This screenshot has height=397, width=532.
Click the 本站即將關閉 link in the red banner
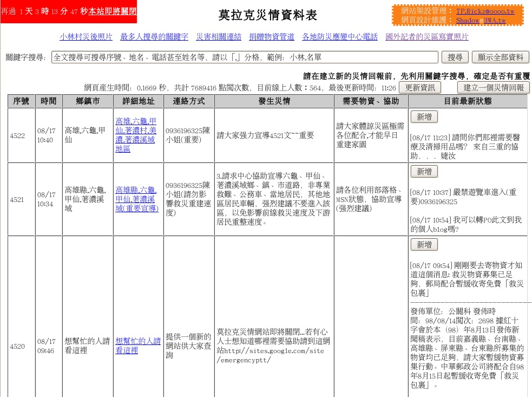point(113,11)
